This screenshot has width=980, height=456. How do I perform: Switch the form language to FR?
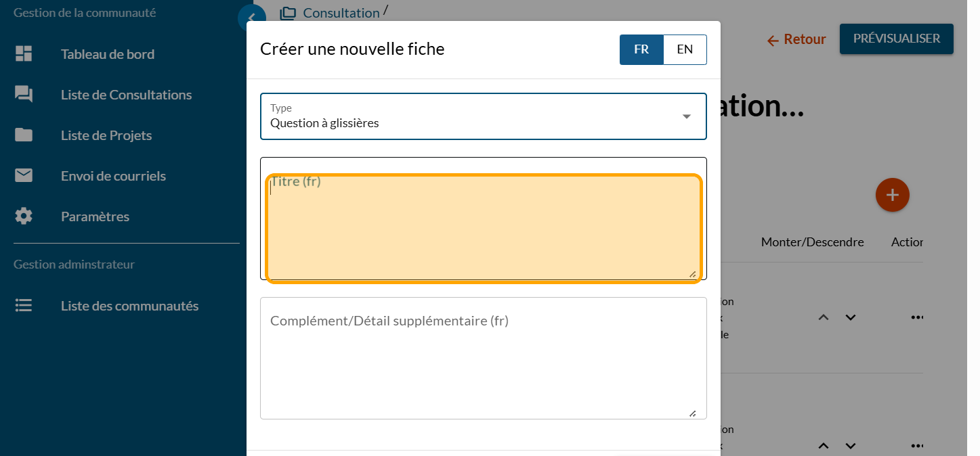641,49
